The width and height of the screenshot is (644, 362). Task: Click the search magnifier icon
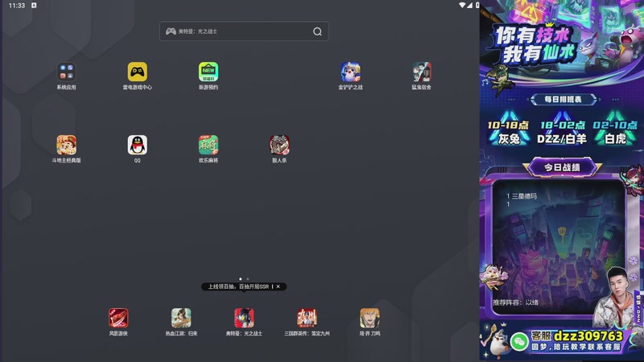tap(317, 31)
